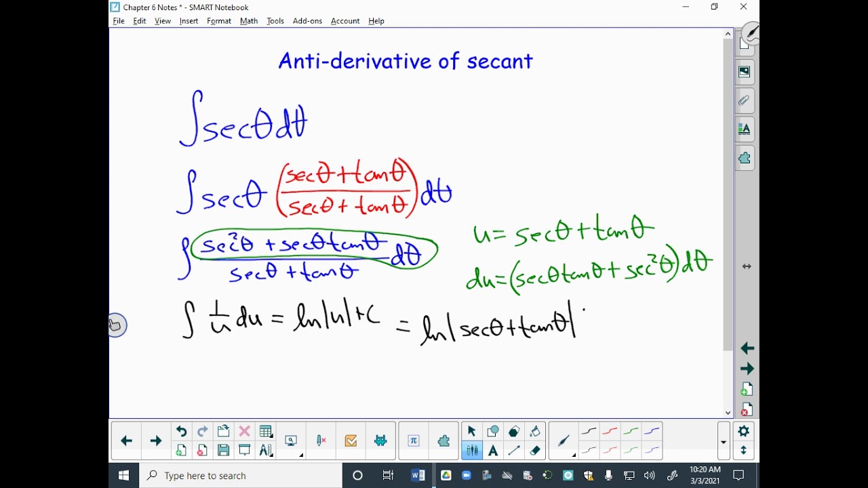
Task: Click the Windows taskbar search box
Action: coord(241,475)
